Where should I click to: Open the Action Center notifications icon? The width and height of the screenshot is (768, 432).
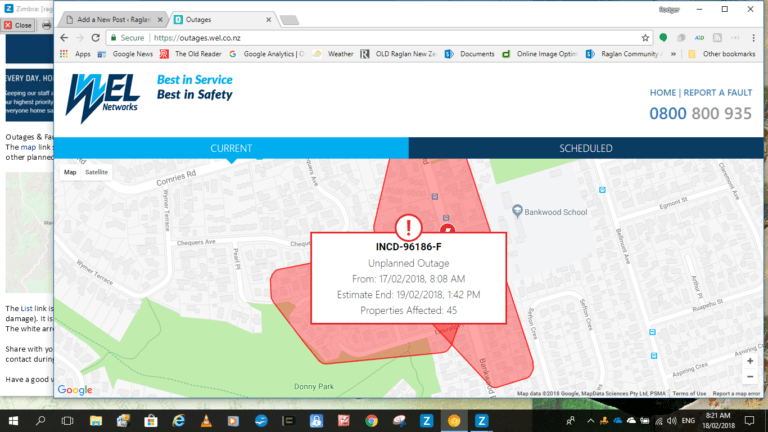coord(749,421)
